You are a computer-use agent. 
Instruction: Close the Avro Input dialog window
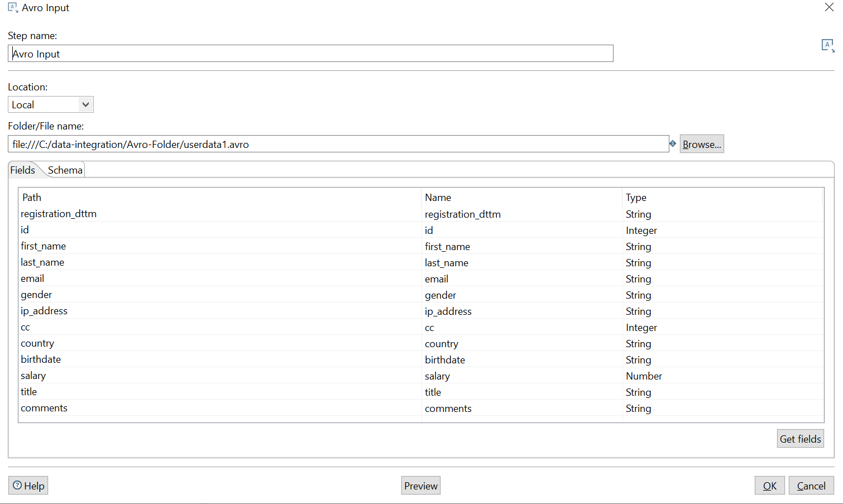pyautogui.click(x=829, y=7)
